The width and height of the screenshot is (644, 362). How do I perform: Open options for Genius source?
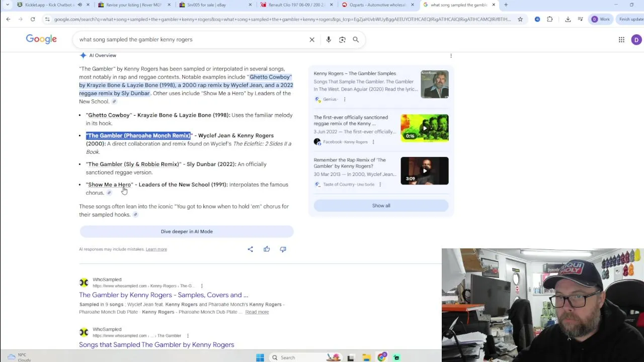coord(345,100)
